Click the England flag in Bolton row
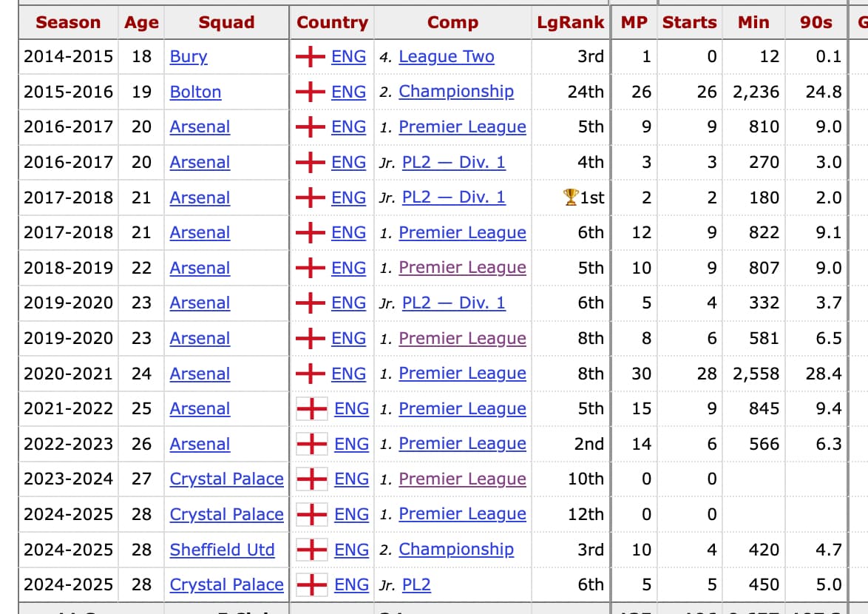868x614 pixels. (x=310, y=92)
